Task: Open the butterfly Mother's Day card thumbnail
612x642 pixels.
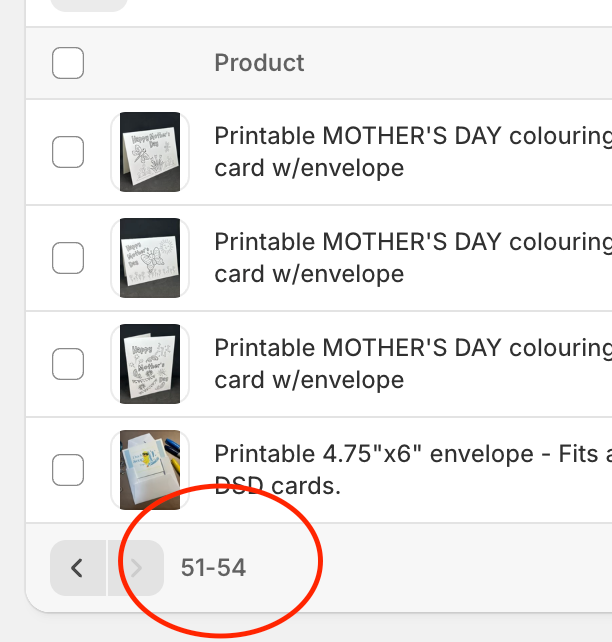Action: pyautogui.click(x=150, y=258)
